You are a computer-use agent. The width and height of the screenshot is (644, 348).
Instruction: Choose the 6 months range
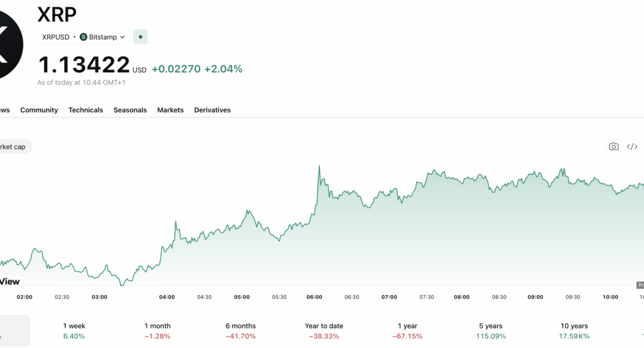[x=241, y=331]
